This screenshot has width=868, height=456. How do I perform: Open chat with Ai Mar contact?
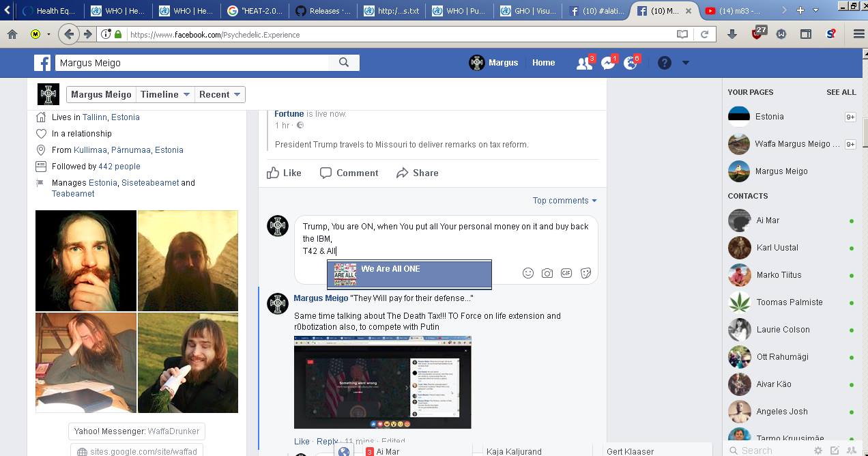pos(792,220)
